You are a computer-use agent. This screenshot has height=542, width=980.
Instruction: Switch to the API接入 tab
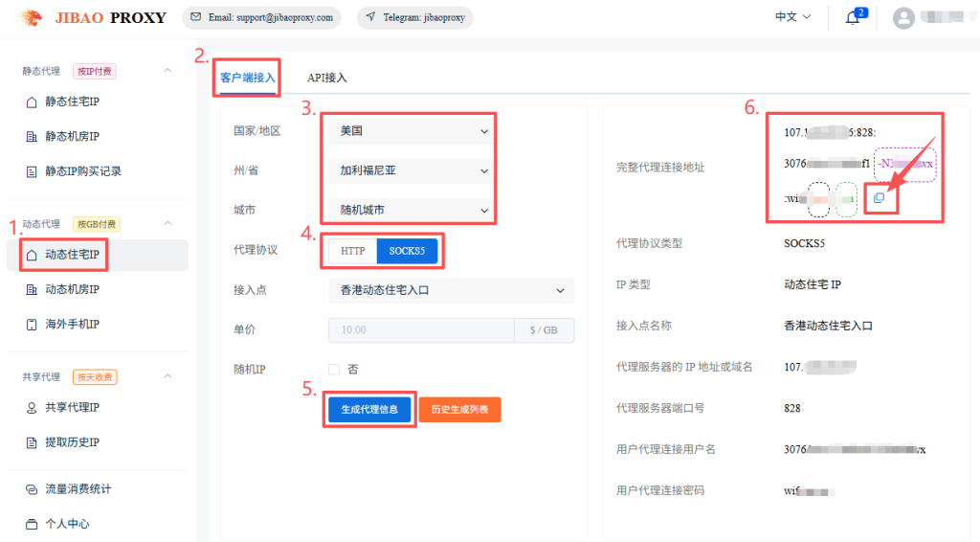[x=327, y=78]
